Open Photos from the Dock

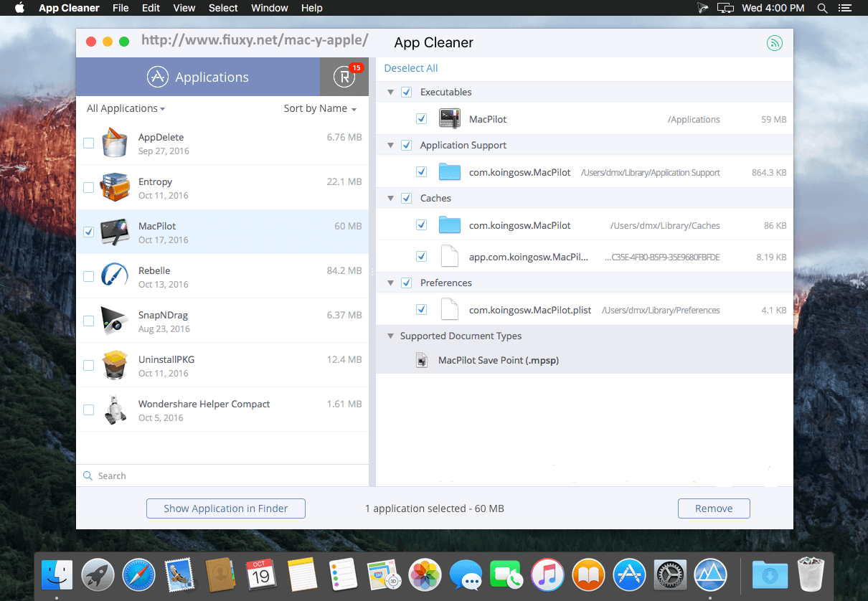tap(425, 574)
